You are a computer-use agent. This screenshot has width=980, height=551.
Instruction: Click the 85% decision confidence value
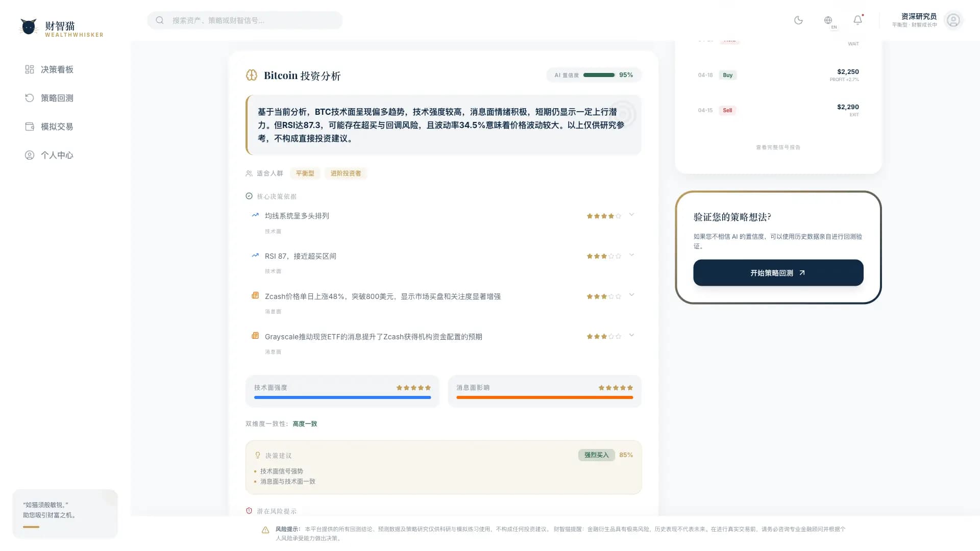(626, 455)
